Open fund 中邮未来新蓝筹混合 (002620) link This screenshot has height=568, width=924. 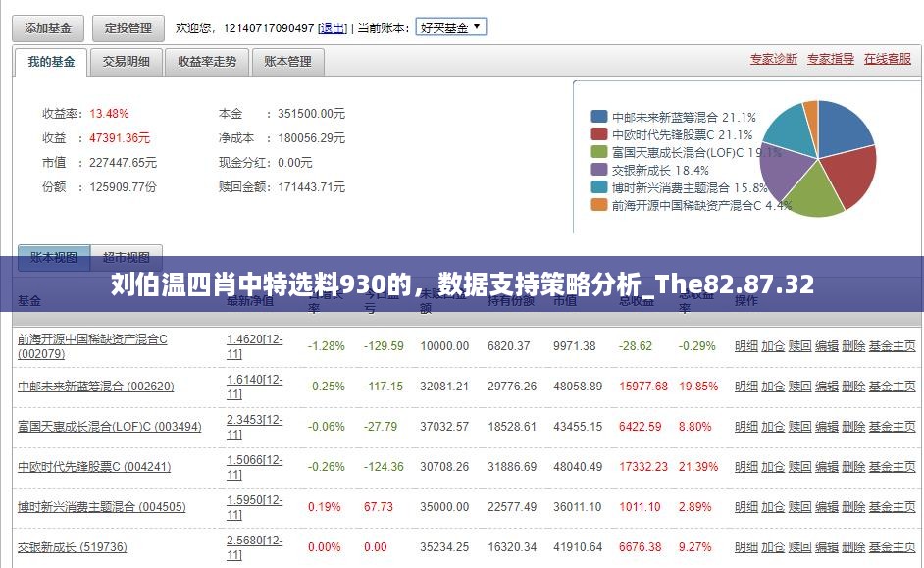tap(96, 387)
